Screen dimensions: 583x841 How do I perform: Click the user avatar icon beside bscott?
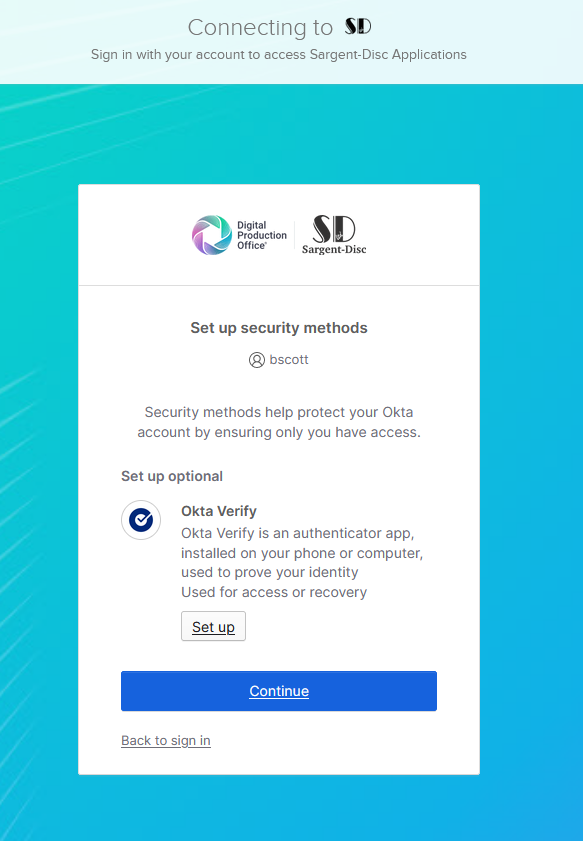click(257, 360)
